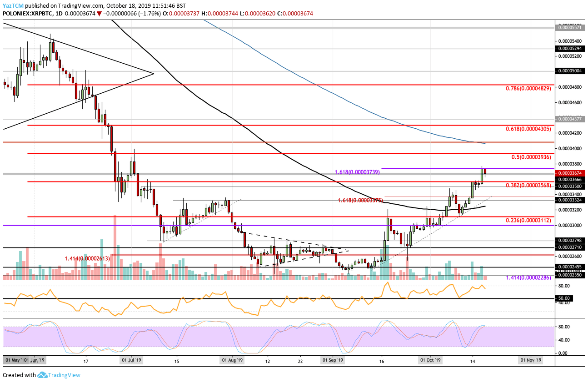Click the 0.382(0.00003568) Fibonacci label
The image size is (588, 383).
(528, 185)
